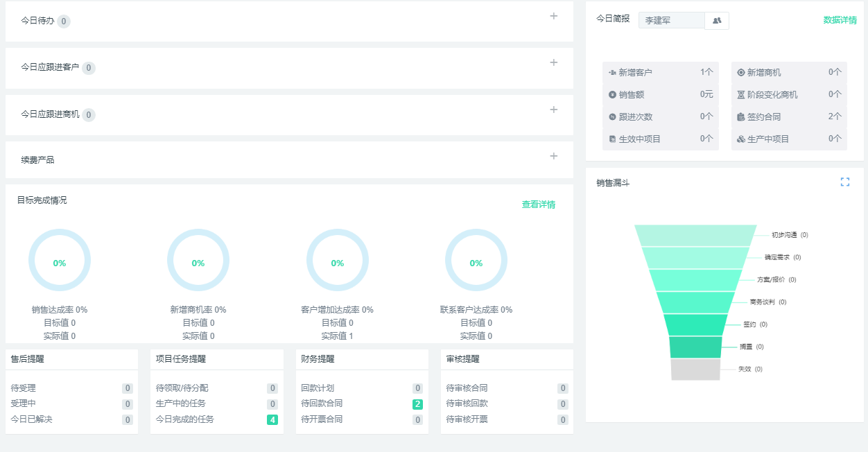Expand the 今日应跟进商机 section
Viewport: 868px width, 452px height.
point(553,110)
